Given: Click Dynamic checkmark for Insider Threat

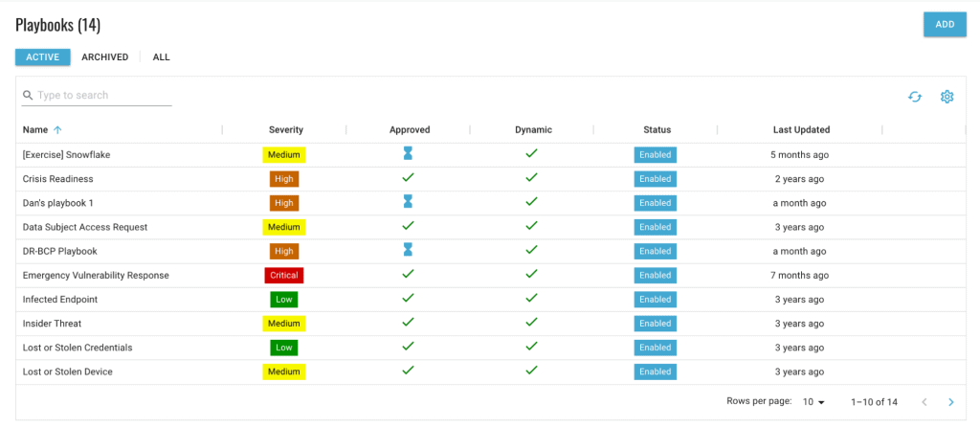Looking at the screenshot, I should [532, 323].
